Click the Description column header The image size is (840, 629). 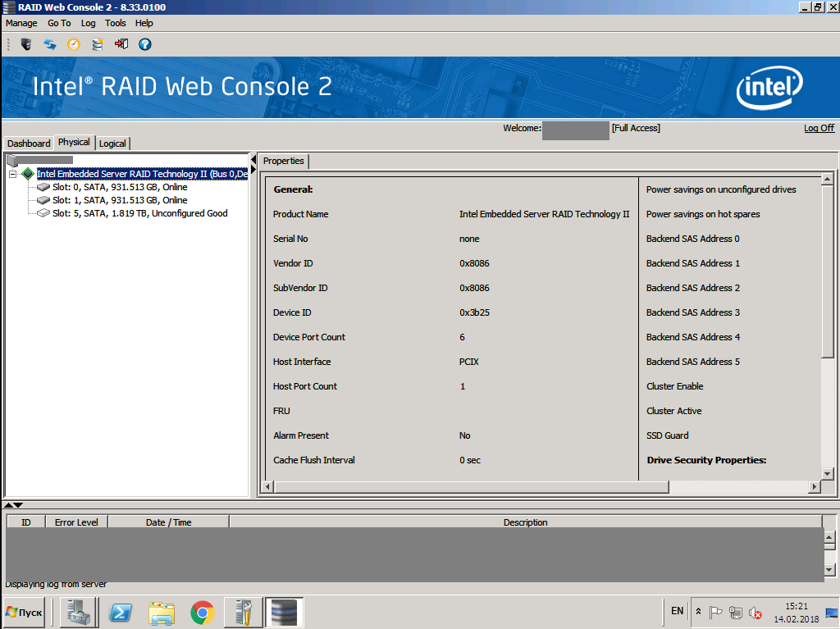tap(526, 522)
